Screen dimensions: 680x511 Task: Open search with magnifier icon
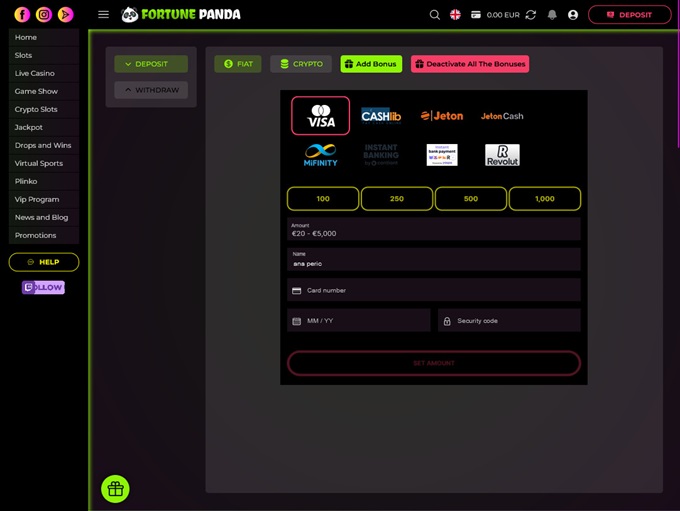tap(434, 15)
